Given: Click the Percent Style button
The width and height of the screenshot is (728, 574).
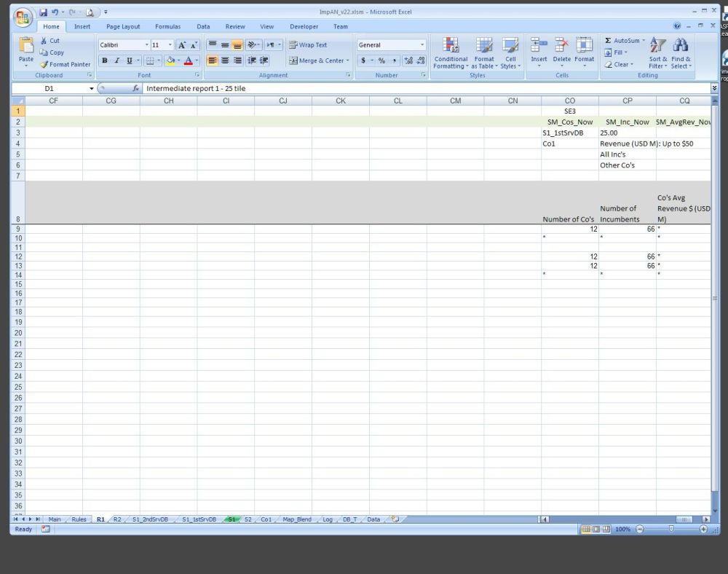Looking at the screenshot, I should pos(381,60).
